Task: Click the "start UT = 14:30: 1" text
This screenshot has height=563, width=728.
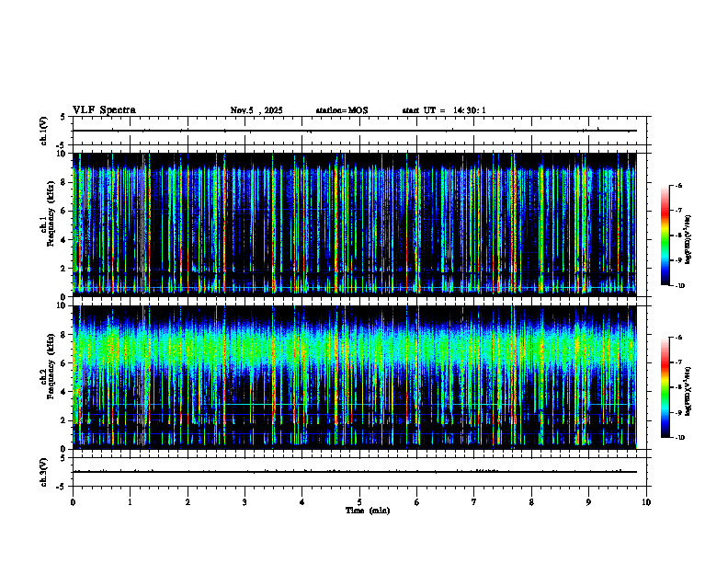Action: pos(444,110)
